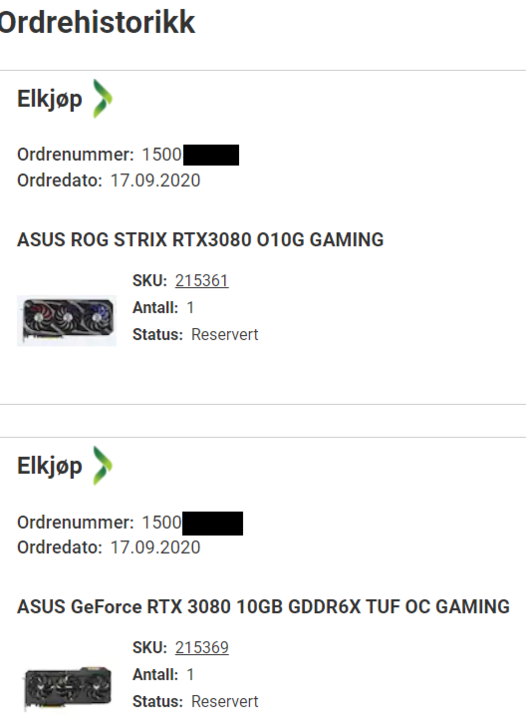
Task: Click the first order's Ordredato 17.09.2020
Action: [x=155, y=180]
